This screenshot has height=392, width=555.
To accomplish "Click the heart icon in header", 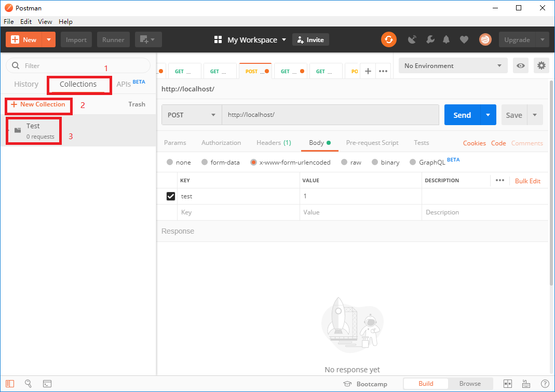I will 464,39.
